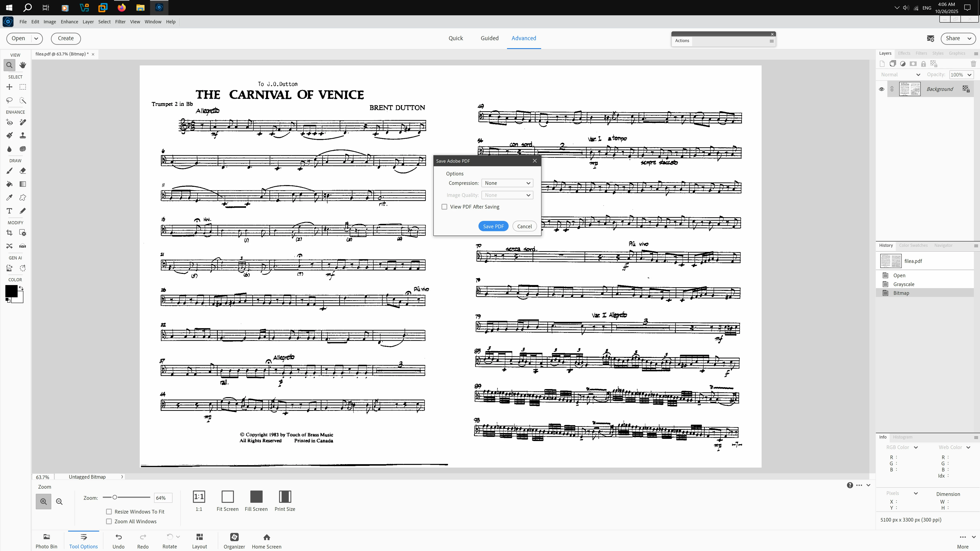
Task: Open the Organizer from the taskbar
Action: pos(234,540)
